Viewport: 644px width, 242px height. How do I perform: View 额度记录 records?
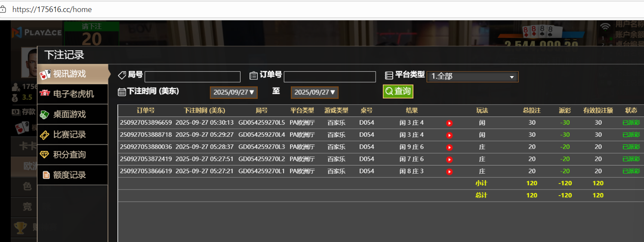click(x=72, y=175)
